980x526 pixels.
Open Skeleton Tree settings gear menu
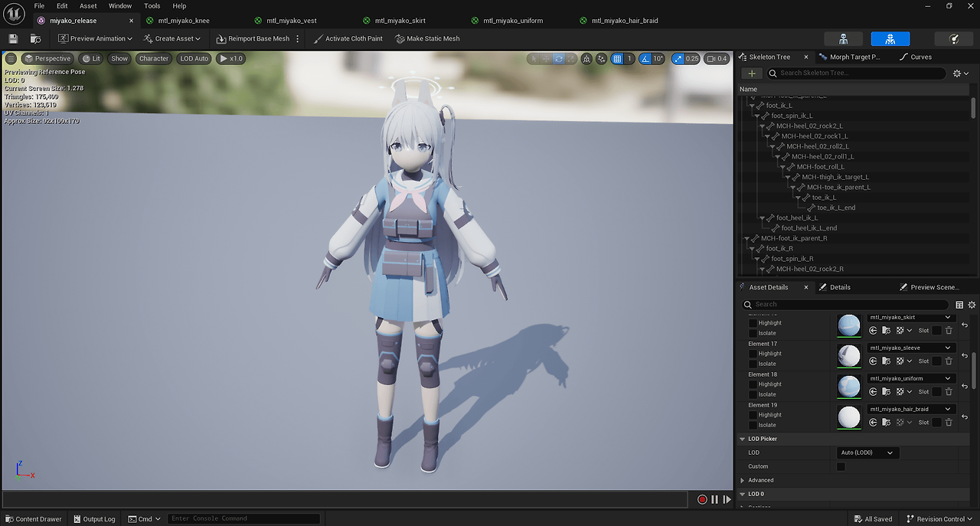point(960,74)
